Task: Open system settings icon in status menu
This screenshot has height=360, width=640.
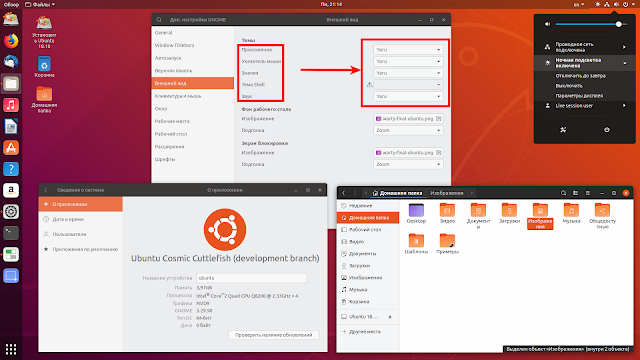Action: click(x=563, y=129)
